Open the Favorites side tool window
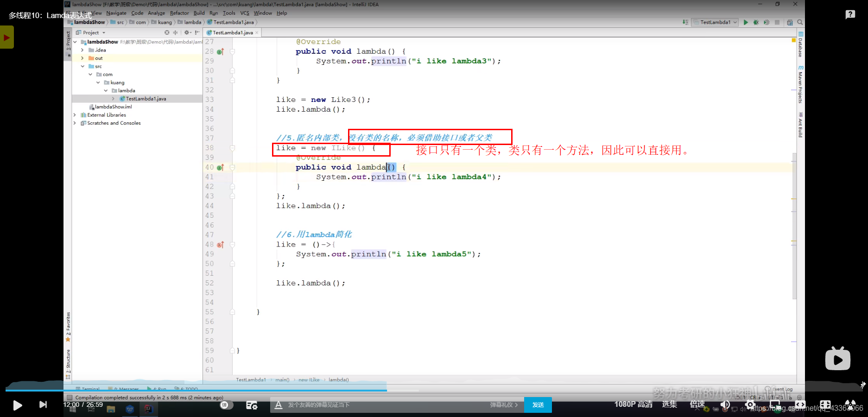This screenshot has height=417, width=868. point(68,327)
